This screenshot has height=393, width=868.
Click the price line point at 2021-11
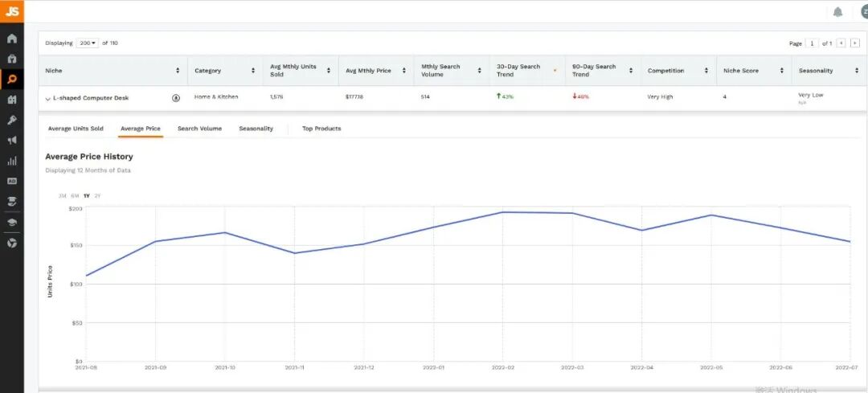point(294,253)
